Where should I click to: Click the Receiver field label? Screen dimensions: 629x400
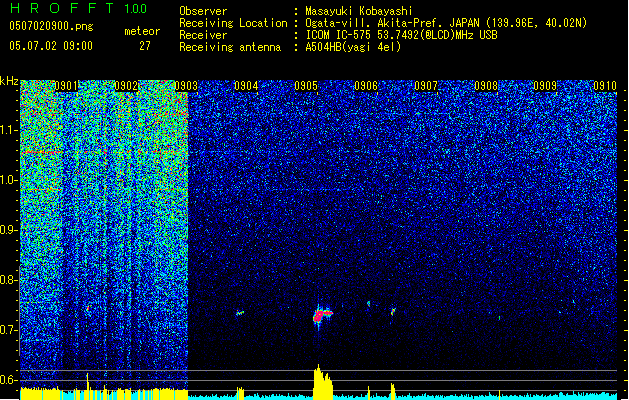(203, 35)
